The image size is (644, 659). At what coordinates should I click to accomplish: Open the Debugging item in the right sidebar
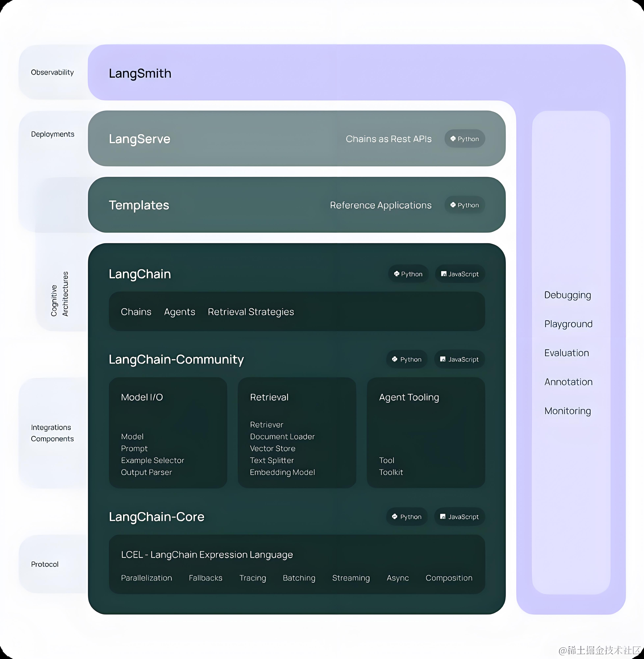568,295
